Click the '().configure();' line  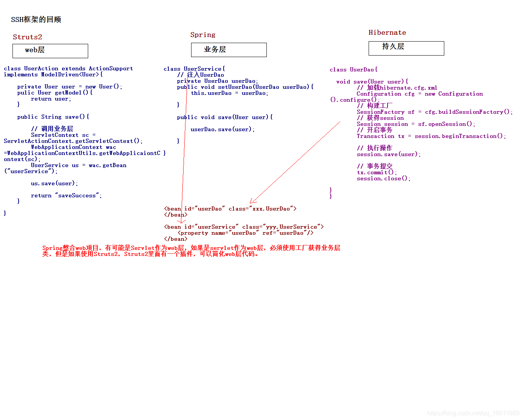coord(355,100)
